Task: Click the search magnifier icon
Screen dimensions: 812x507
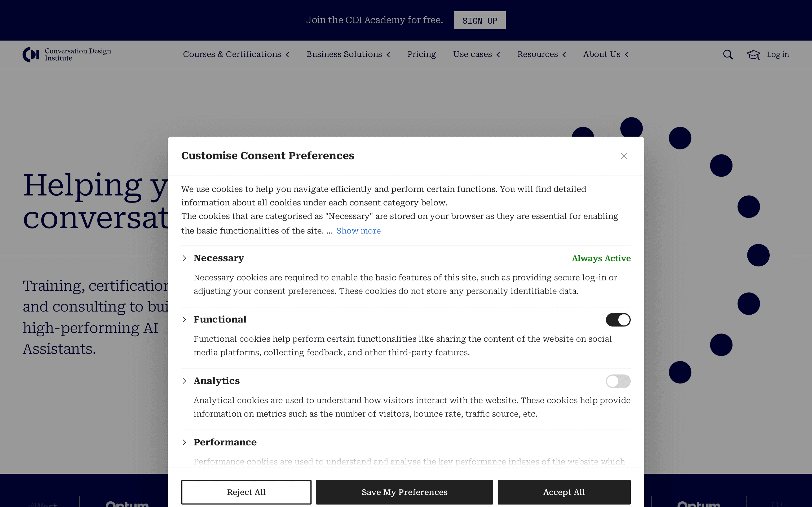Action: 728,55
